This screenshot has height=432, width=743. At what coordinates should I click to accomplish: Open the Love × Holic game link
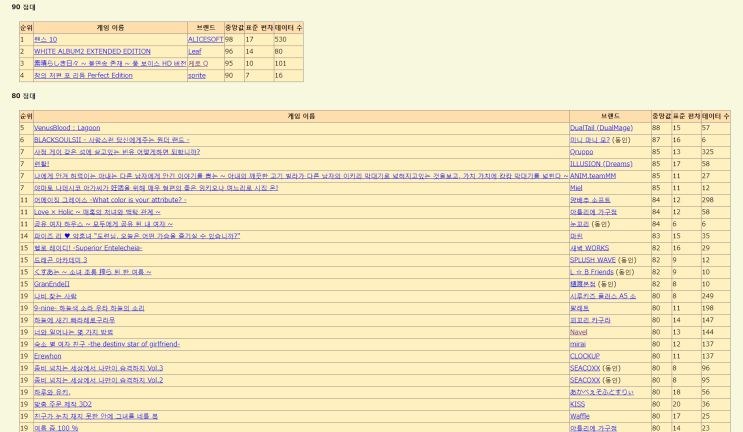97,212
